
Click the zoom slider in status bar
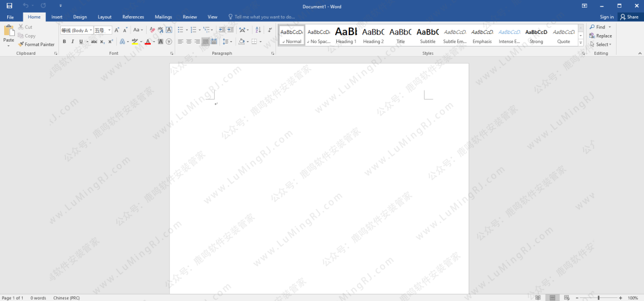[x=599, y=297]
